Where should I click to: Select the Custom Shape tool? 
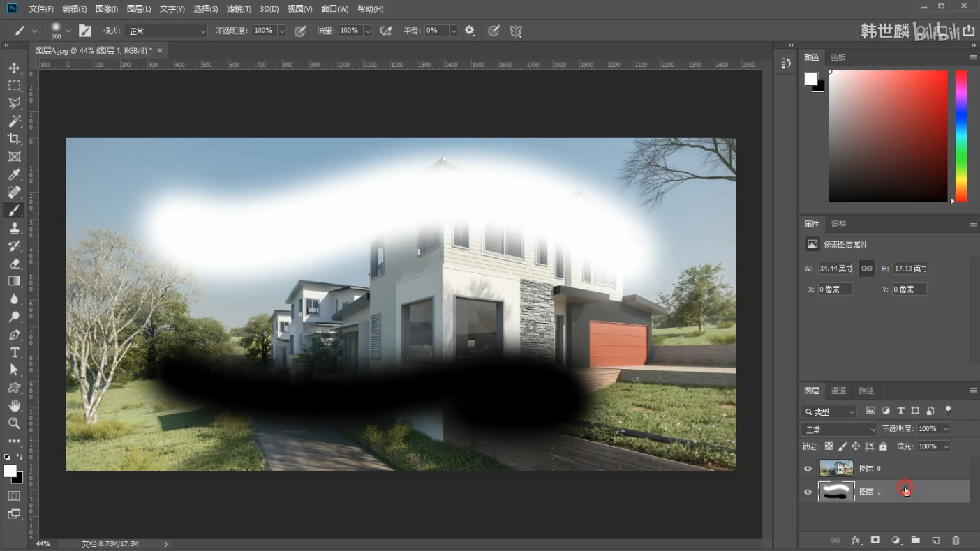pos(14,388)
